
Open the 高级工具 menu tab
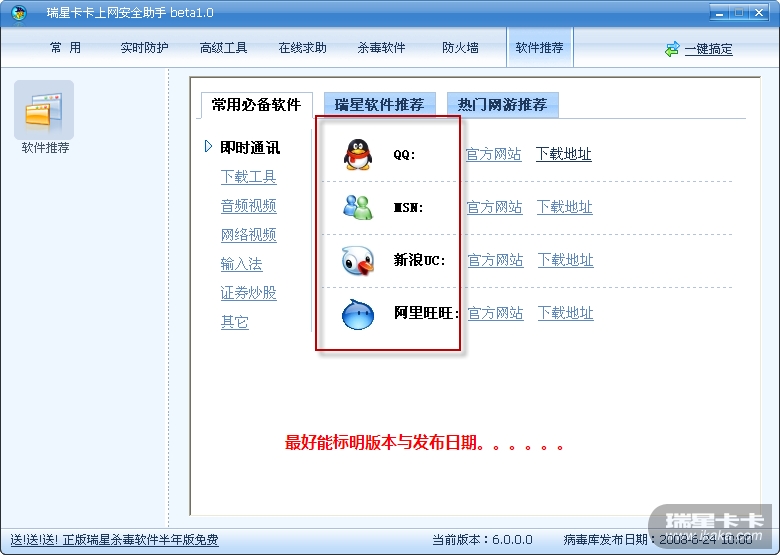(223, 48)
